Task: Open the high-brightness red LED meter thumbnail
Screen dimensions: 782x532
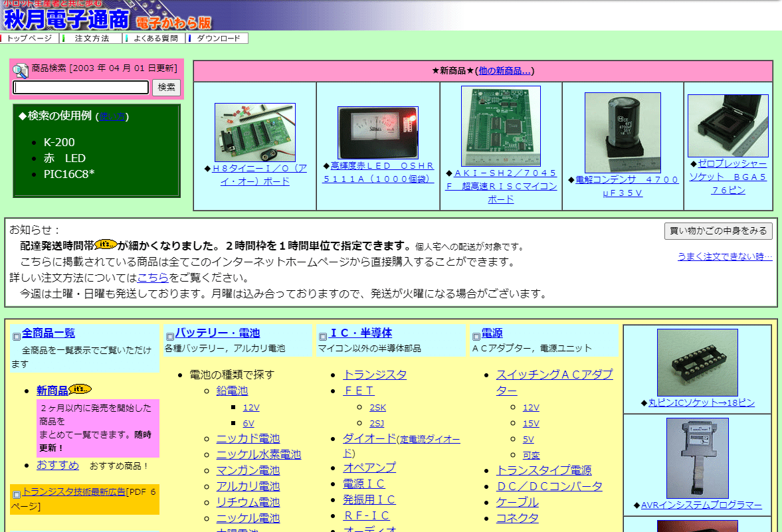Action: pos(378,132)
